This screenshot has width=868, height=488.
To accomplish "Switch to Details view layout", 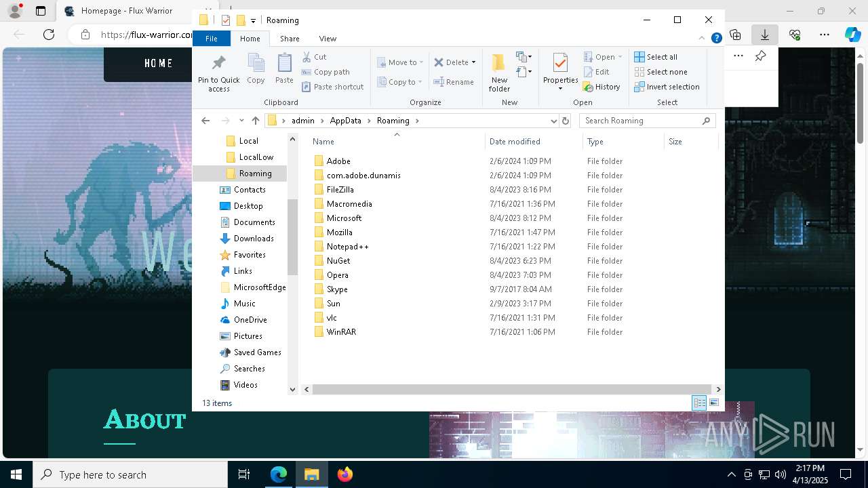I will point(699,403).
